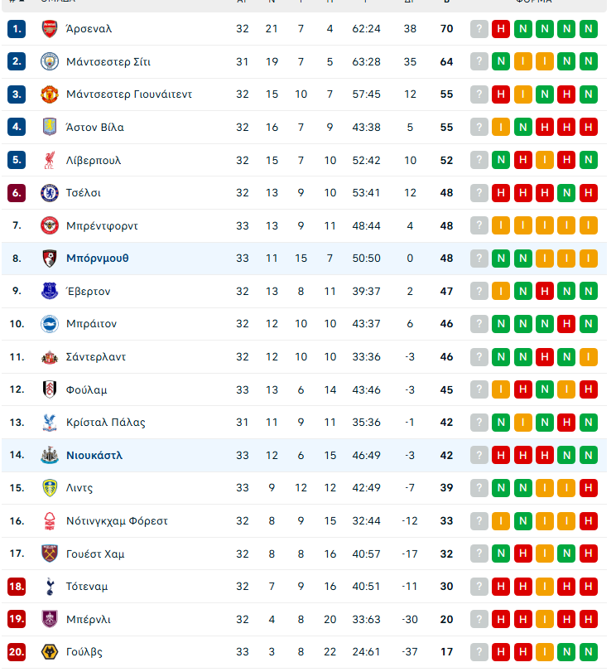Screen dimensions: 616x672
Task: Click Brentford's last orange 'Ι' form badge
Action: point(589,225)
